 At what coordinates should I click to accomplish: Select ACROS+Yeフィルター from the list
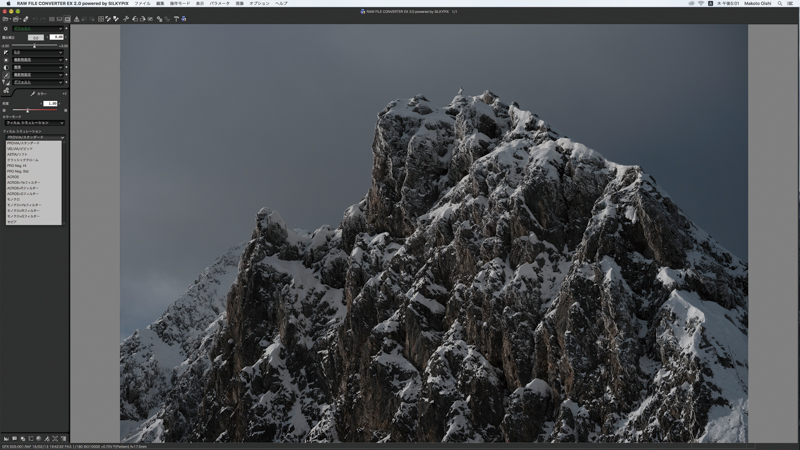(34, 182)
